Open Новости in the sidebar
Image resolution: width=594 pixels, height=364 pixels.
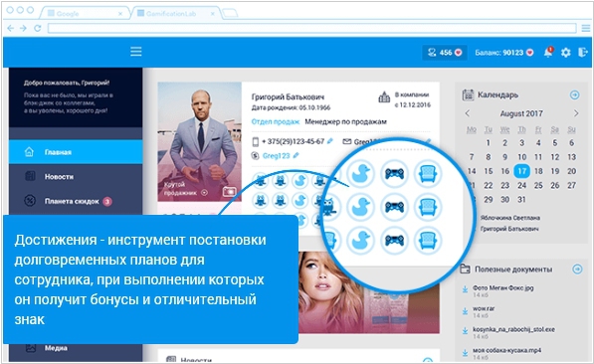pyautogui.click(x=76, y=176)
